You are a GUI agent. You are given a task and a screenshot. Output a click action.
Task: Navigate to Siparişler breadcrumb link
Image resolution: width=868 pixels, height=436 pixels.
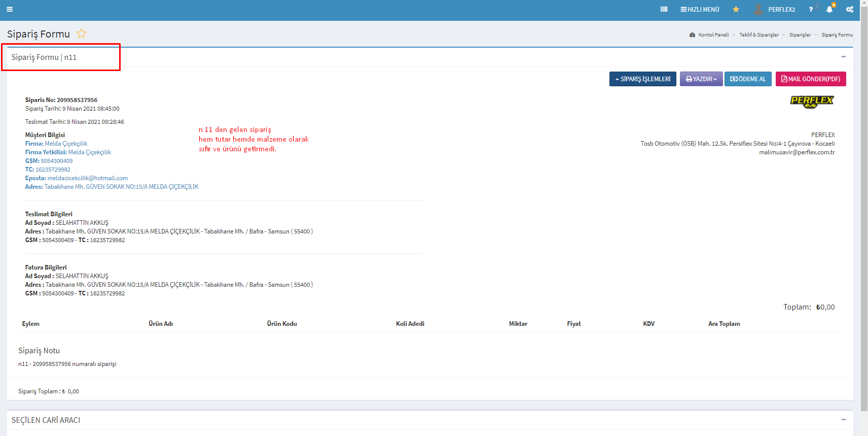pos(800,35)
